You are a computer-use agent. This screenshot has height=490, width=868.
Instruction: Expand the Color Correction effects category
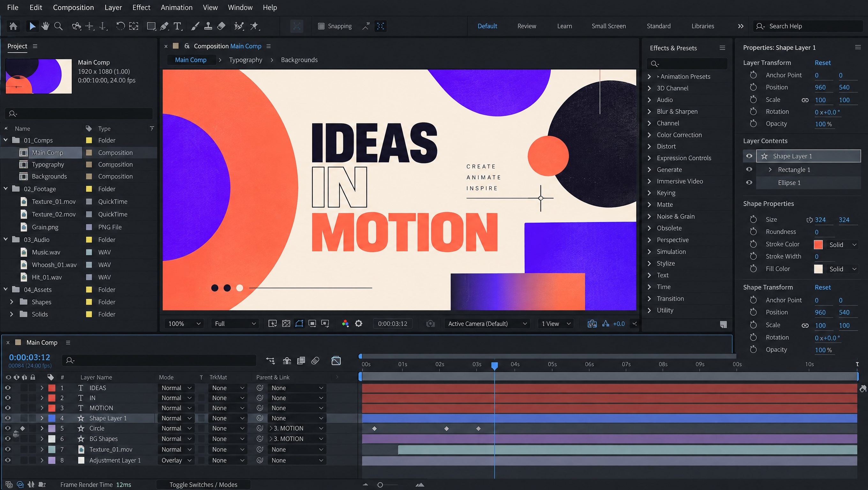click(649, 135)
